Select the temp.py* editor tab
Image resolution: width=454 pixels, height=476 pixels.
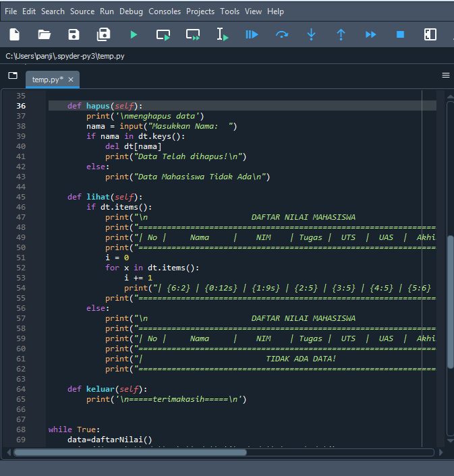pos(53,80)
